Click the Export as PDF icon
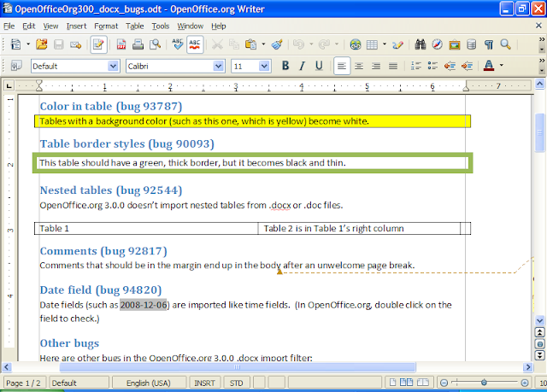The image size is (547, 392). click(122, 44)
